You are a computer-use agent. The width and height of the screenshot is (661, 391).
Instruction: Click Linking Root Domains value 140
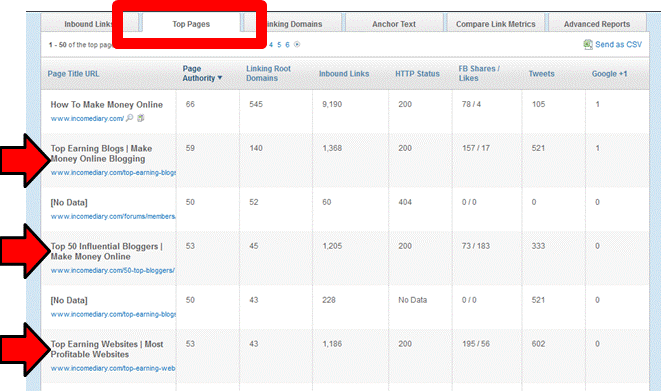pyautogui.click(x=256, y=148)
